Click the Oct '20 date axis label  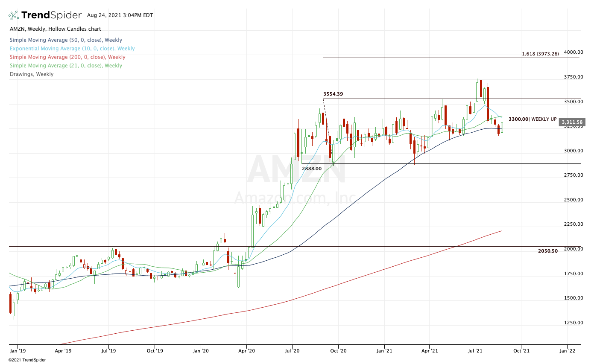click(338, 351)
